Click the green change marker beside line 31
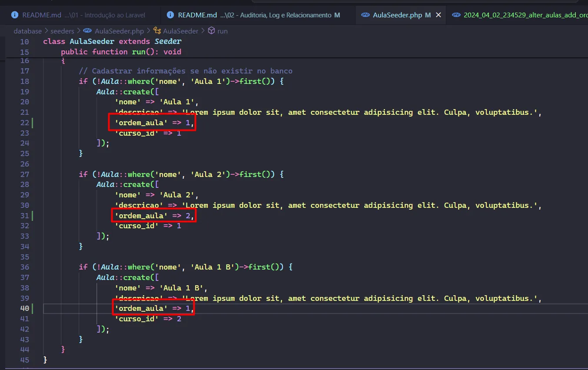The height and width of the screenshot is (370, 588). coord(33,216)
